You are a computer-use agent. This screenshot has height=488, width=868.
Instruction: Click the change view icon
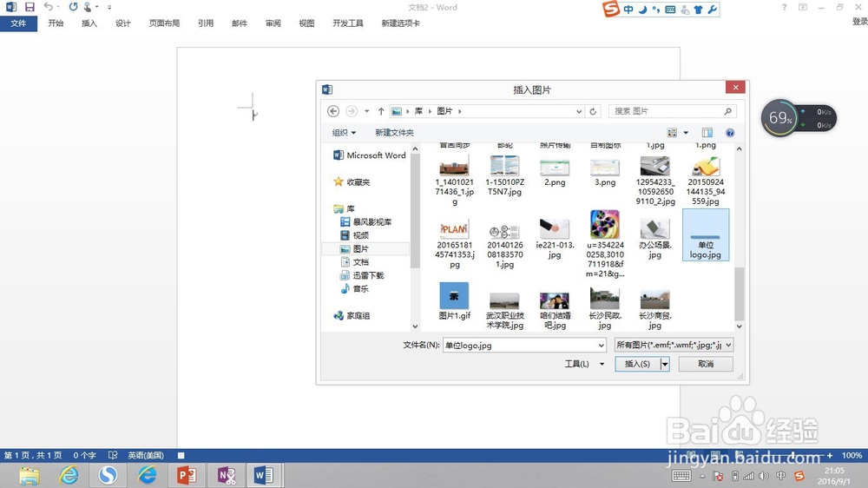(672, 133)
